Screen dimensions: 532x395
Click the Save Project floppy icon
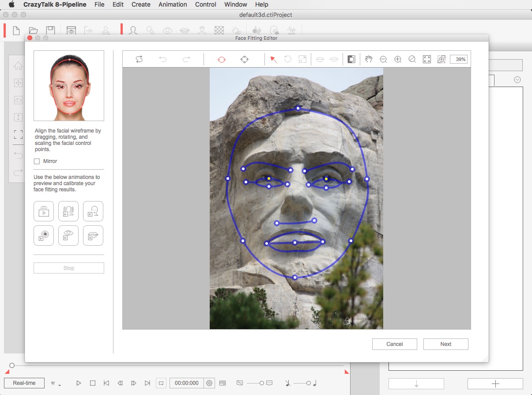pyautogui.click(x=50, y=30)
